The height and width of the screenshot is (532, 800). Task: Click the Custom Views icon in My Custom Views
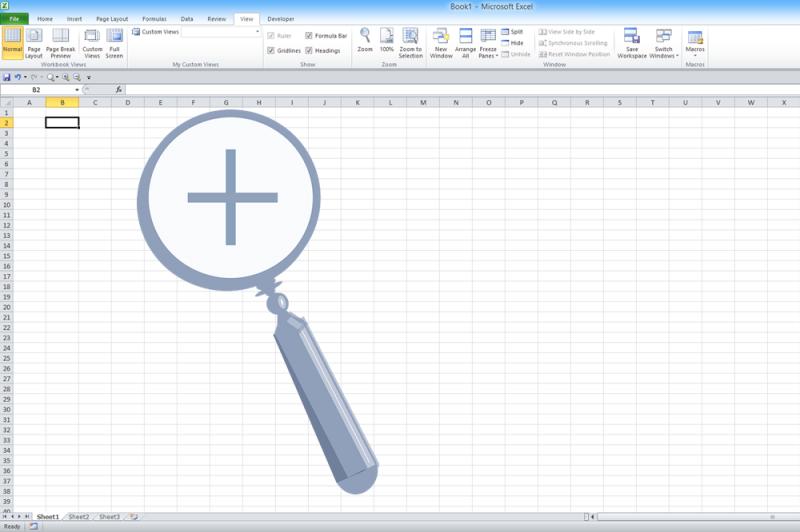(136, 32)
